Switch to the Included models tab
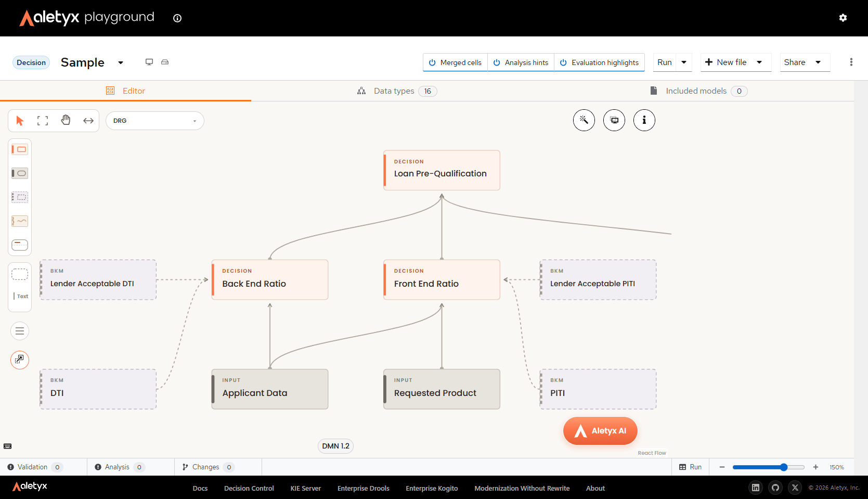868x499 pixels. point(698,91)
